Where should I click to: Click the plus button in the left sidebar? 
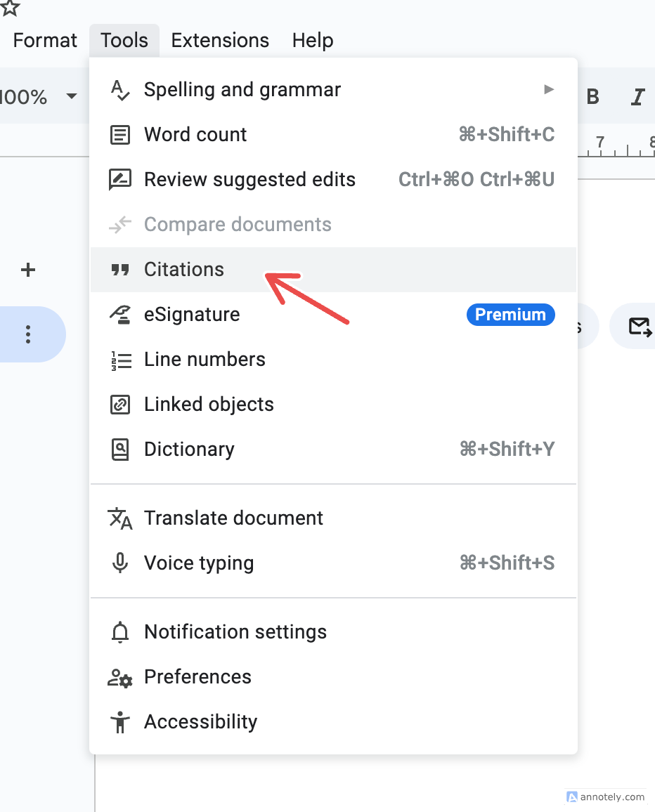28,270
